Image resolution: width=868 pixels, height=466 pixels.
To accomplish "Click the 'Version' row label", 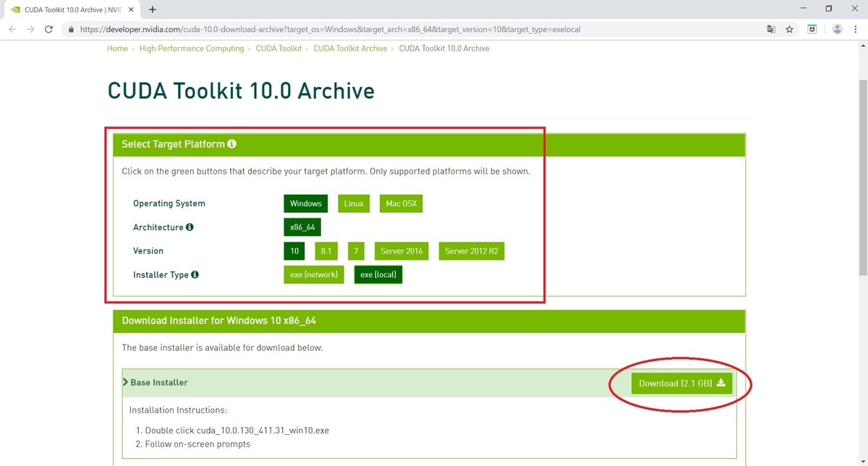I will click(x=148, y=251).
